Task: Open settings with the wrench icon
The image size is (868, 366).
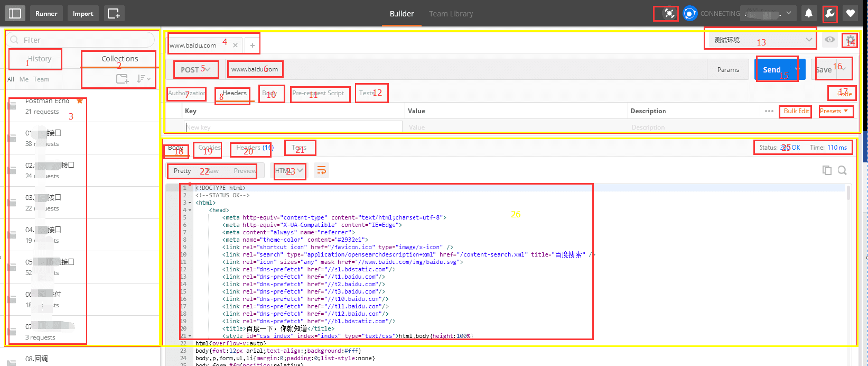Action: pos(830,13)
